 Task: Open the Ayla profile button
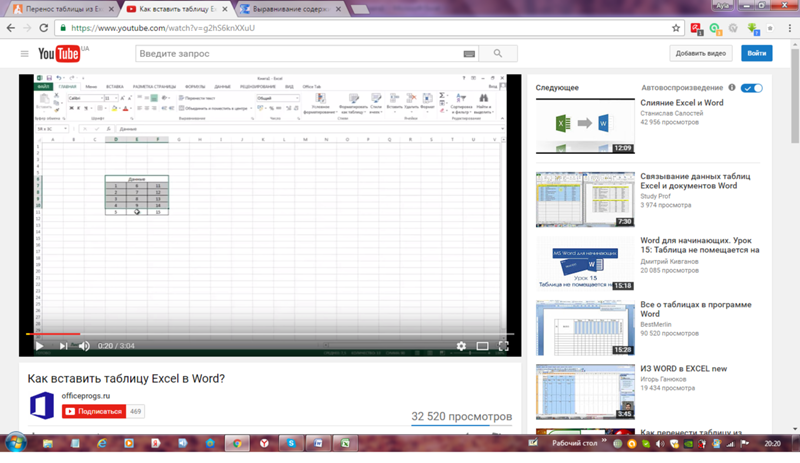[x=722, y=5]
